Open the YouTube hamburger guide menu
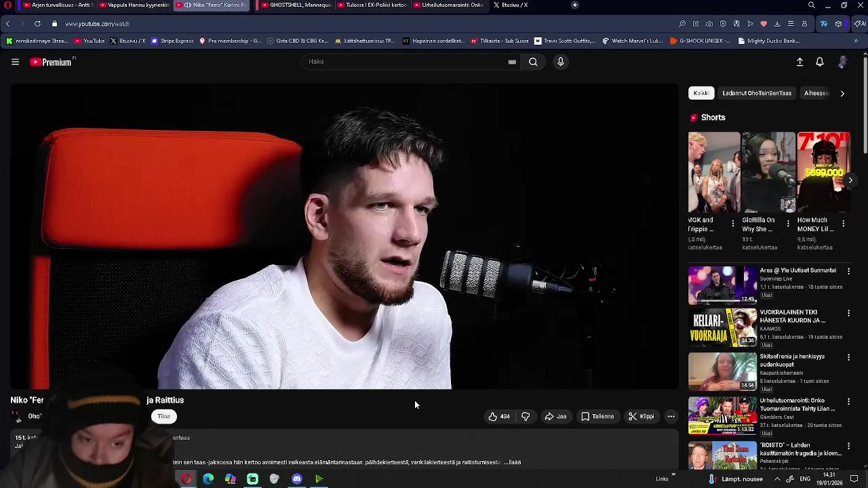This screenshot has height=488, width=868. tap(15, 62)
